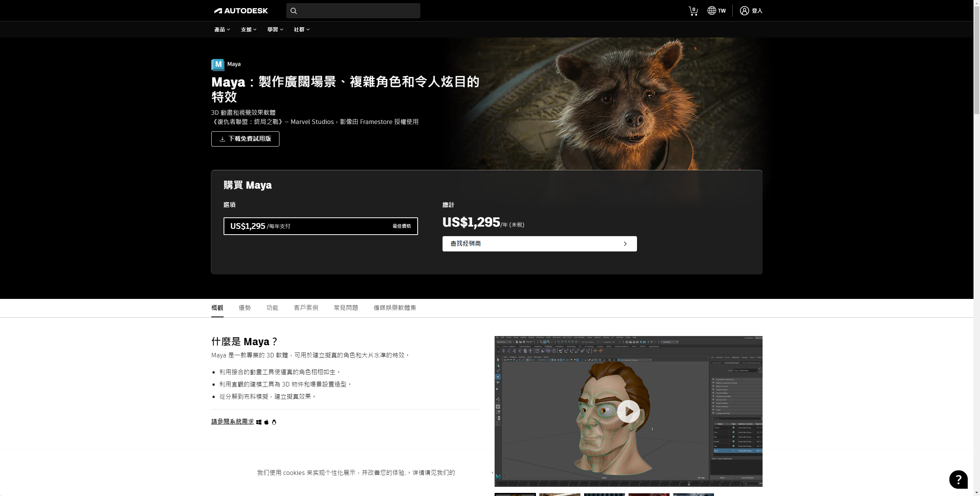Play the Maya demo video
Viewport: 980px width, 496px height.
click(x=628, y=411)
